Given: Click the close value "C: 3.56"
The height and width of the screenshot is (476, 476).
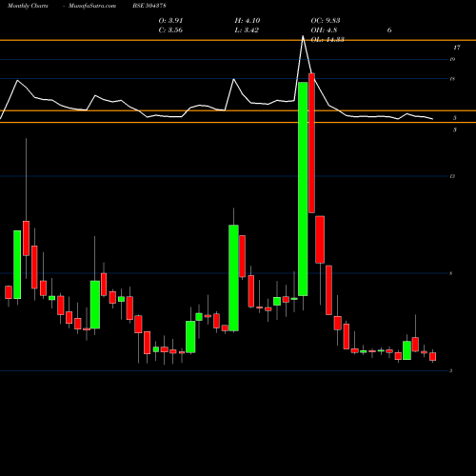Looking at the screenshot, I should pyautogui.click(x=170, y=30).
